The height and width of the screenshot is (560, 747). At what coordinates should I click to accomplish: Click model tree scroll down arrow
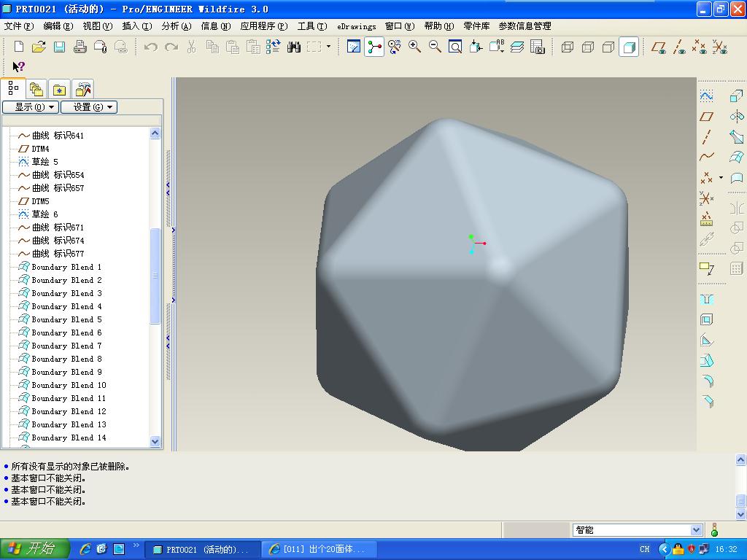pyautogui.click(x=155, y=441)
